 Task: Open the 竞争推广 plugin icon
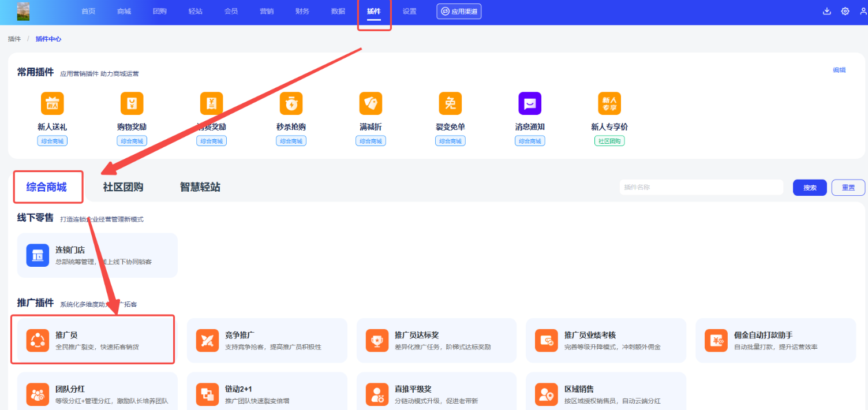pos(208,340)
